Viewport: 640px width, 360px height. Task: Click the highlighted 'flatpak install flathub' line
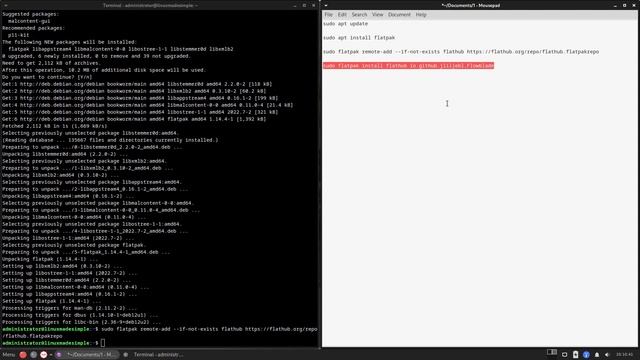click(409, 66)
